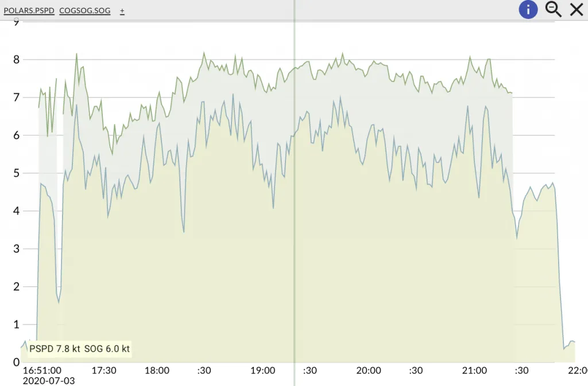
Task: Click the plus sign to add series
Action: point(122,11)
